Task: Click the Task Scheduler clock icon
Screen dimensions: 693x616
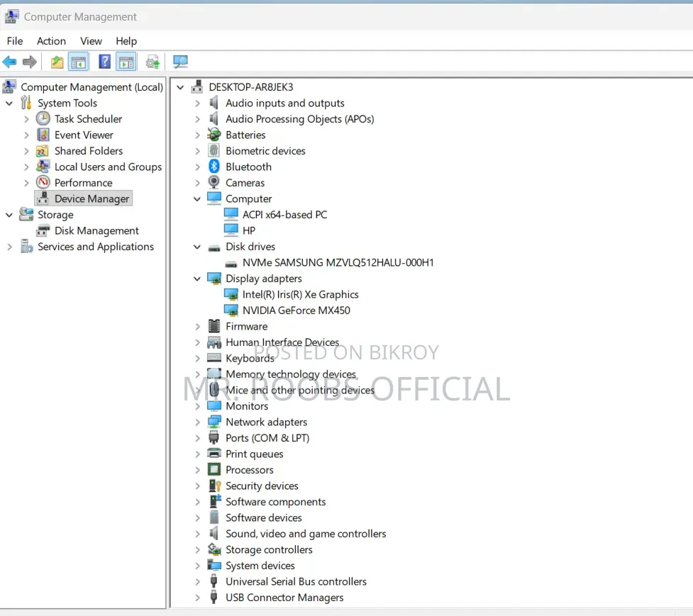Action: [43, 119]
